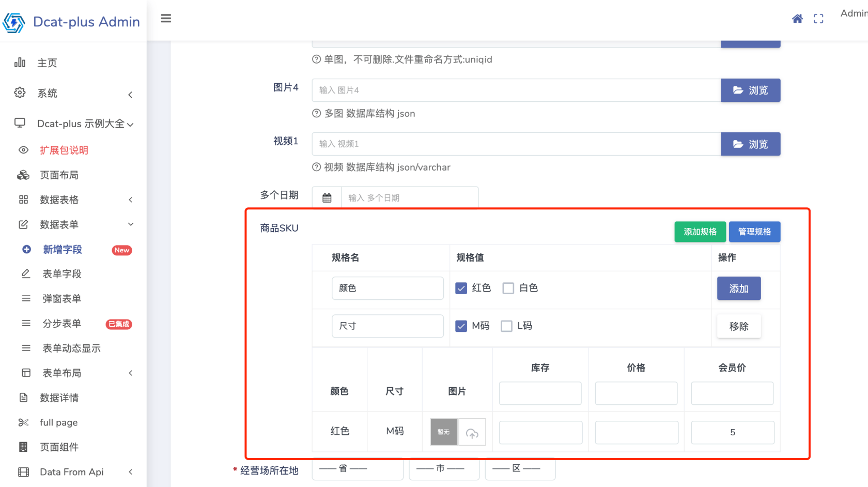Check the 白色 checkbox
Screen dimensions: 868x487
508,288
